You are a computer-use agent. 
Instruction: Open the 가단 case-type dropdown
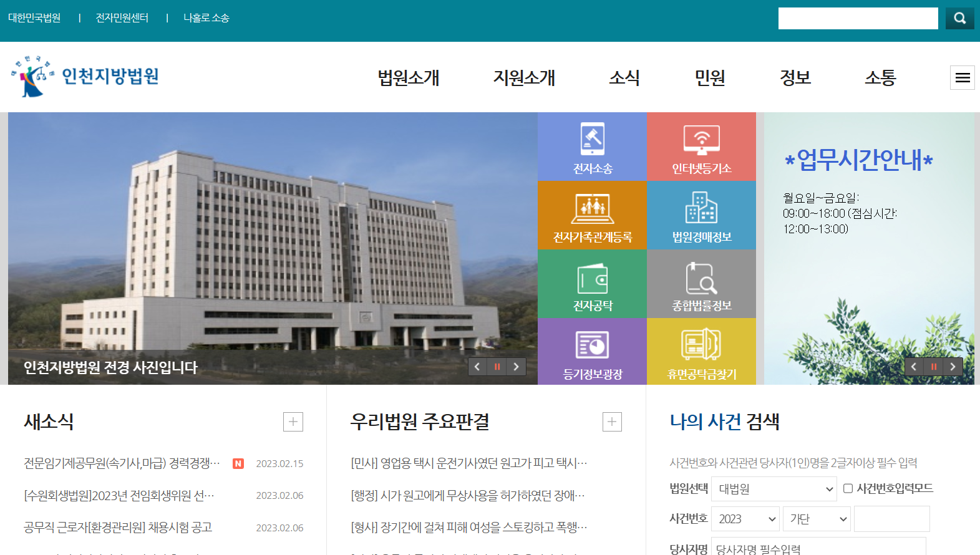click(817, 519)
